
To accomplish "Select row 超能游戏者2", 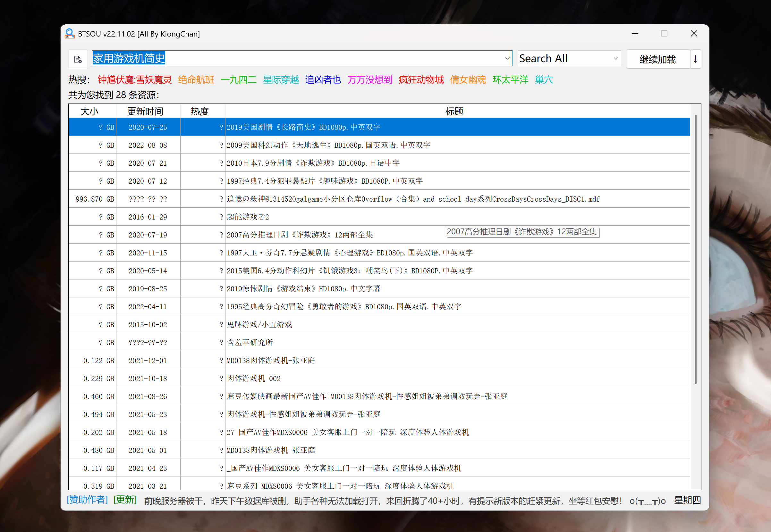I will [x=379, y=217].
